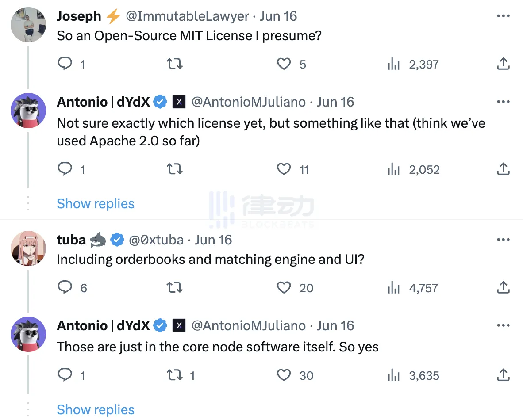Click Joseph's profile avatar picture

[x=28, y=25]
